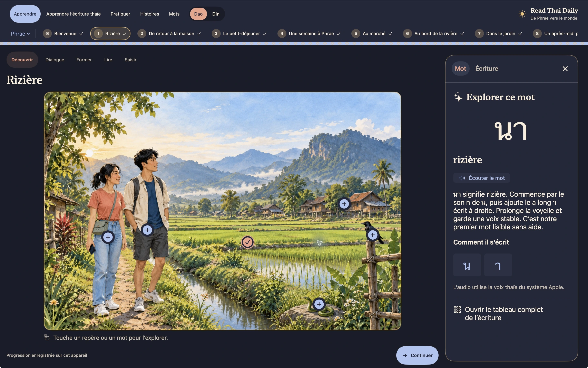This screenshot has width=588, height=368.
Task: Open lesson 2 De retour à la maison
Action: click(169, 34)
